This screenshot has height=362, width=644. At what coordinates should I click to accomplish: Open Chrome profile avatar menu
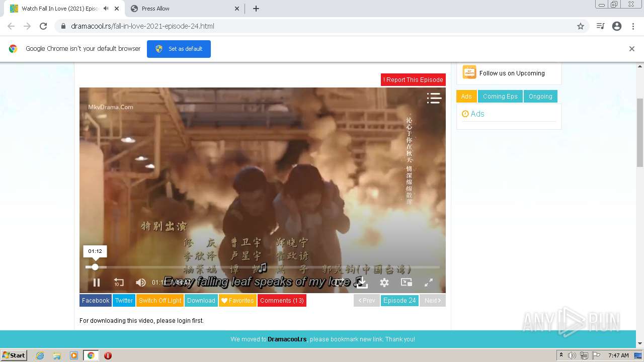[x=617, y=26]
